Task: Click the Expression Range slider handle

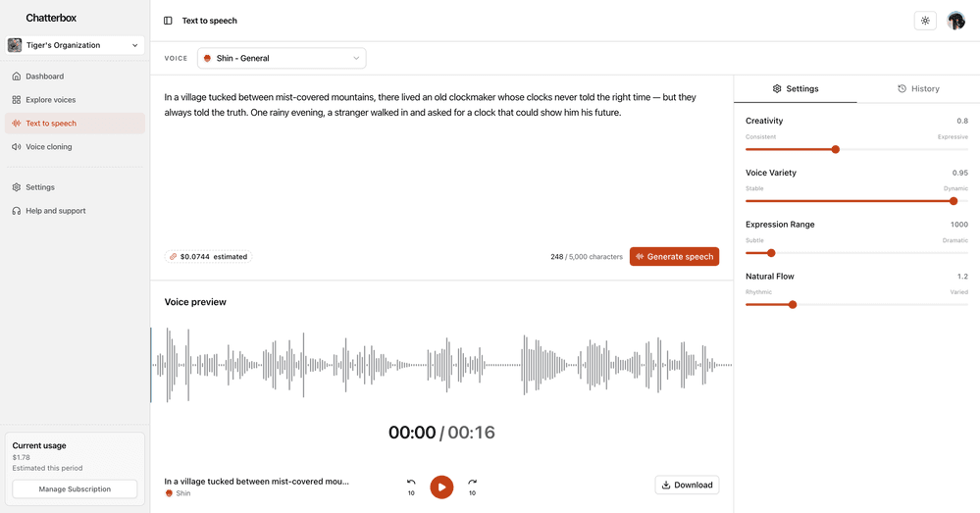Action: (771, 253)
